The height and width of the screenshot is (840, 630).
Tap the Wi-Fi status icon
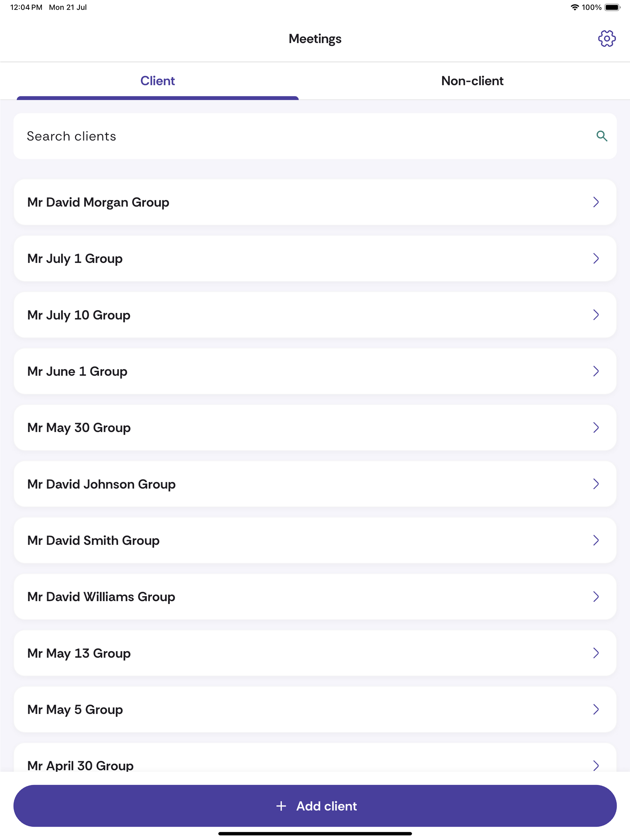(x=574, y=7)
